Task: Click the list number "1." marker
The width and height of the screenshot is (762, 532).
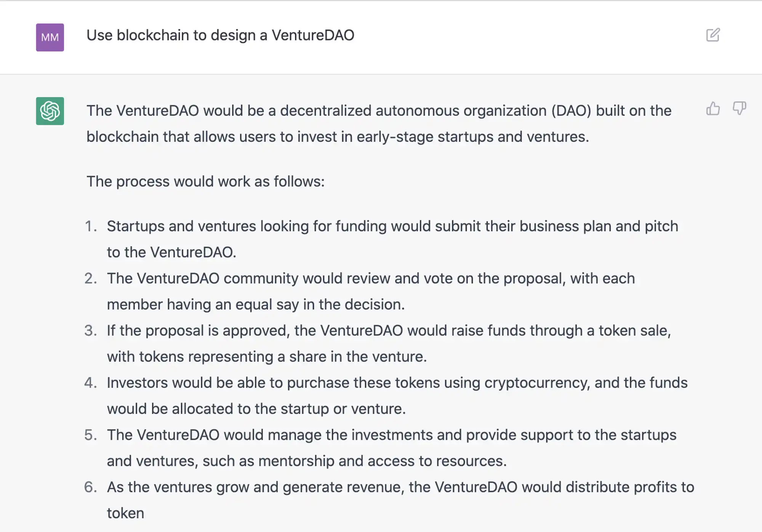Action: (91, 226)
